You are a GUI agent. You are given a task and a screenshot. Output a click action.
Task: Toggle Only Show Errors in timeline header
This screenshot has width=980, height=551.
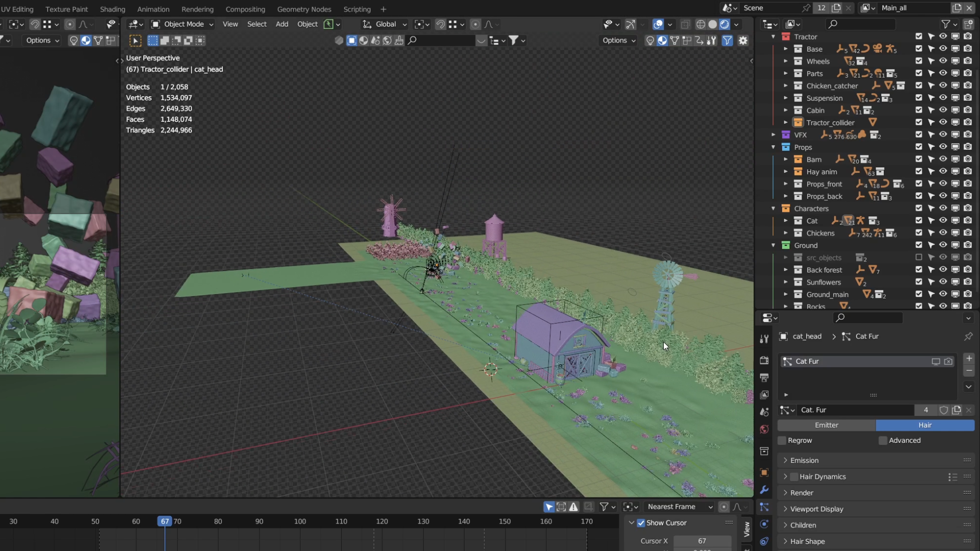[574, 507]
